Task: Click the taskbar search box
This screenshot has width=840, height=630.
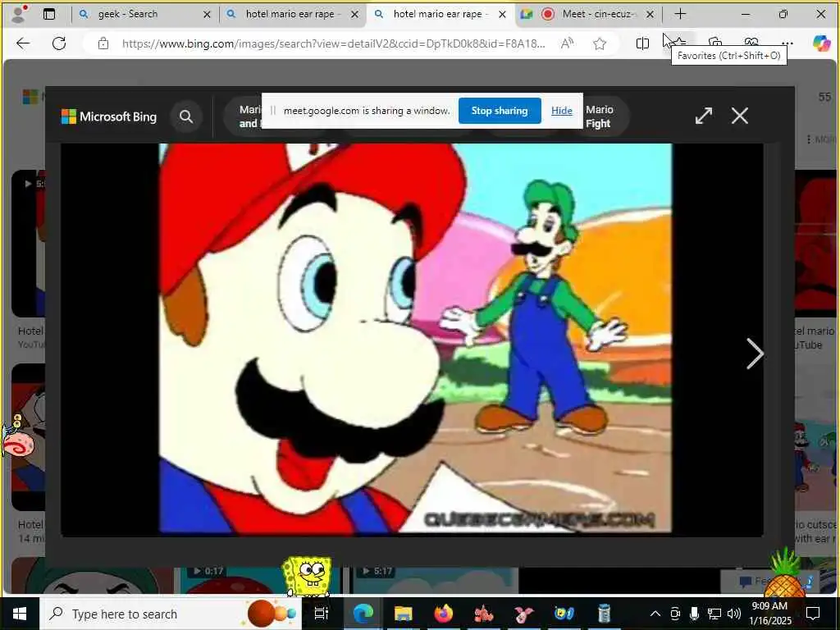Action: coord(171,614)
